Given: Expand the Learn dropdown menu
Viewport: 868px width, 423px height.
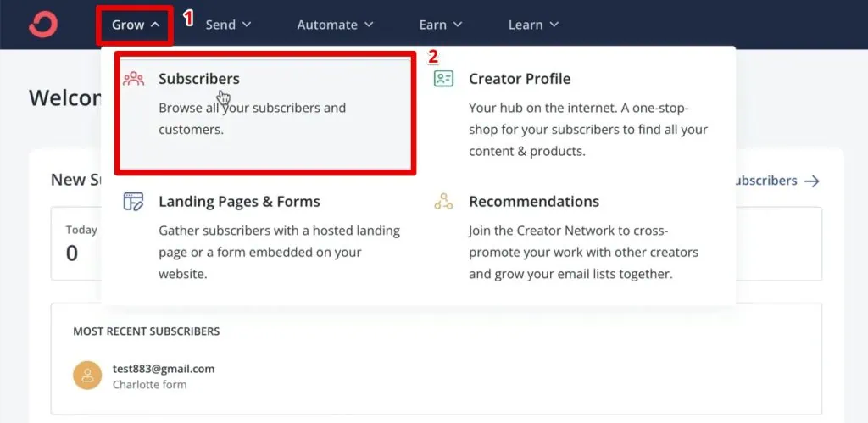Looking at the screenshot, I should tap(533, 25).
